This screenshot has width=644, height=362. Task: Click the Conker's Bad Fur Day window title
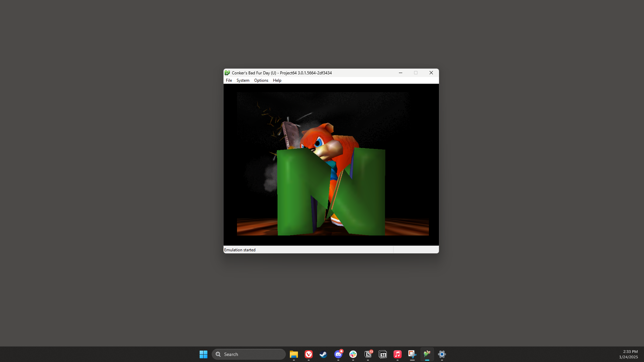tap(282, 73)
